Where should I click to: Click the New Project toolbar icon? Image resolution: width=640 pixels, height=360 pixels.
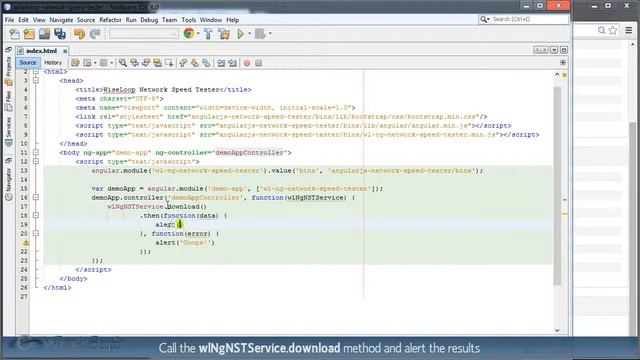pyautogui.click(x=29, y=34)
